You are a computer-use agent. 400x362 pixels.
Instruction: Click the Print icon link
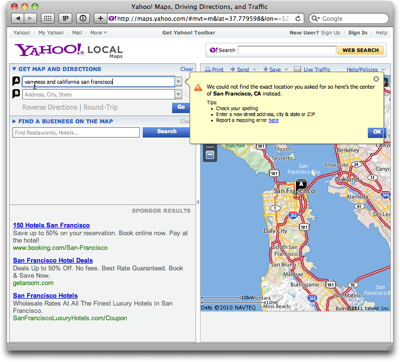point(214,69)
